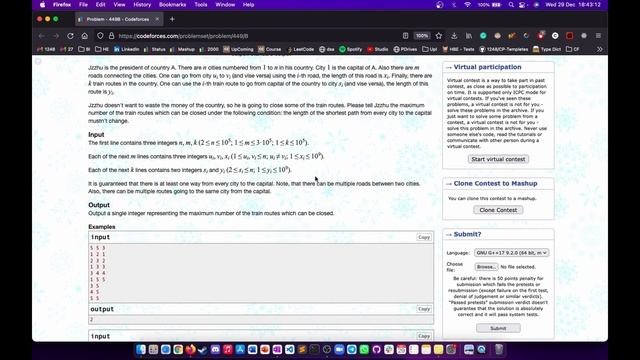Click the Submit button
The width and height of the screenshot is (640, 360).
point(498,328)
